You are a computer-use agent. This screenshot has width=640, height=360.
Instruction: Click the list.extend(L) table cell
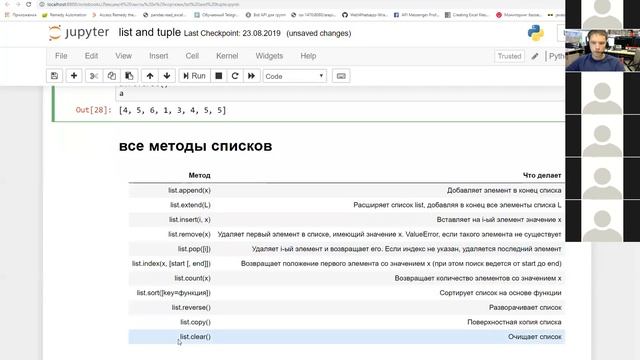click(190, 205)
